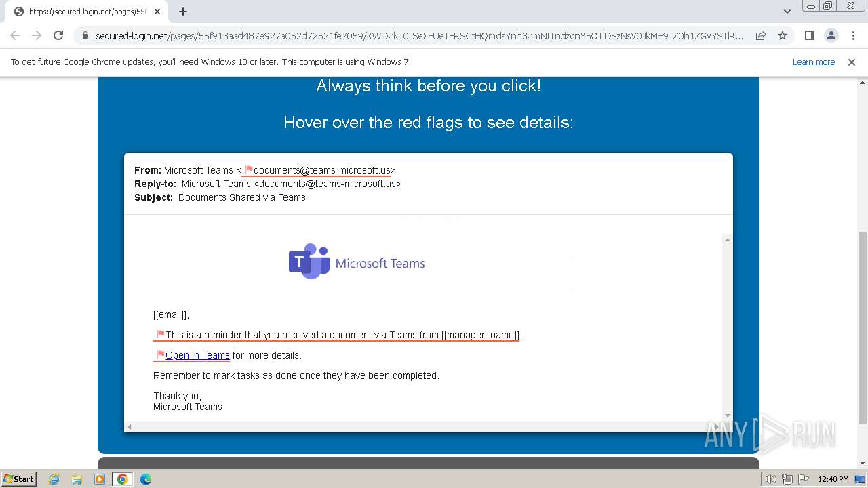Open Windows Media Player from taskbar
This screenshot has height=488, width=868.
(x=100, y=479)
